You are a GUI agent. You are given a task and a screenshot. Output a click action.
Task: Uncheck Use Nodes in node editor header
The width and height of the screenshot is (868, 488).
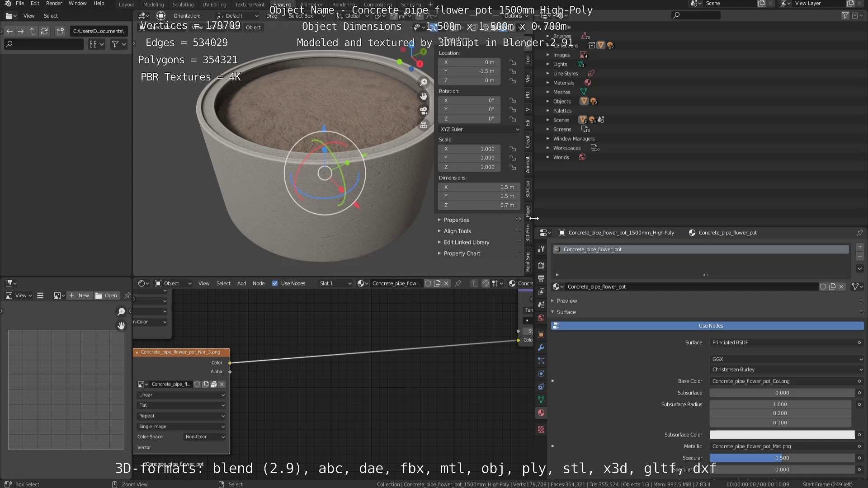point(275,284)
